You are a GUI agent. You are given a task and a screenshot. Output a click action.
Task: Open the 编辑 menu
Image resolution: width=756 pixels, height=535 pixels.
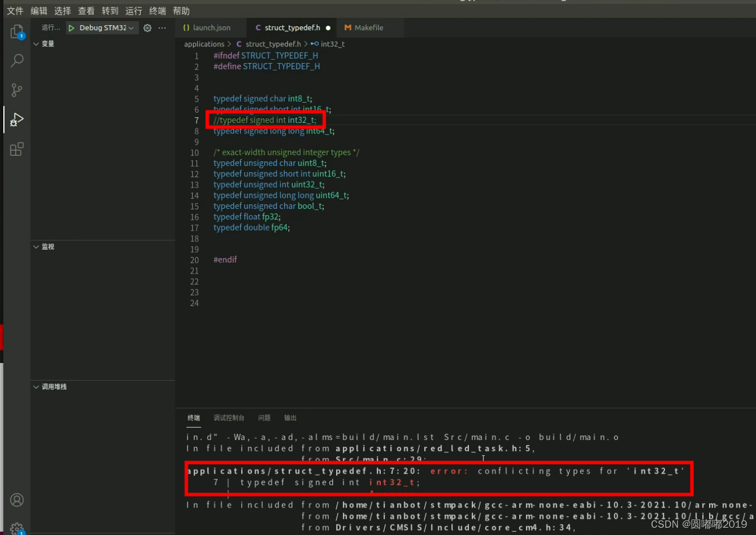pos(39,11)
